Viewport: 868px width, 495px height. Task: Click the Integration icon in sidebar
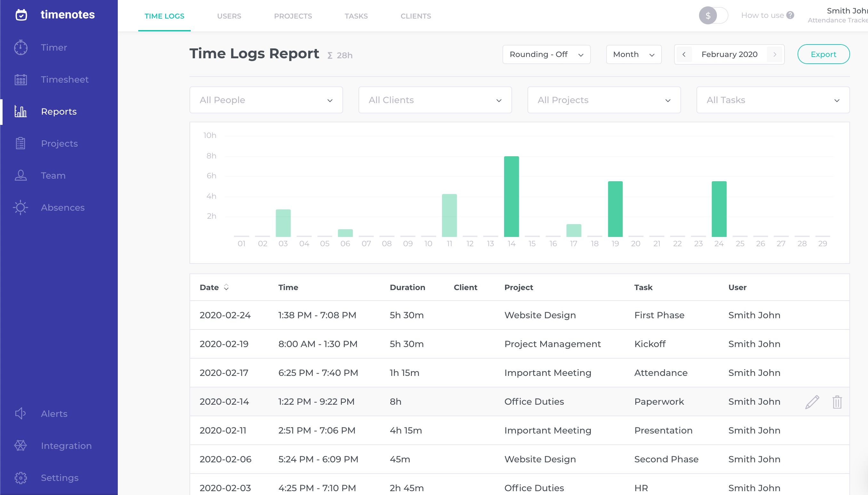[x=20, y=445]
